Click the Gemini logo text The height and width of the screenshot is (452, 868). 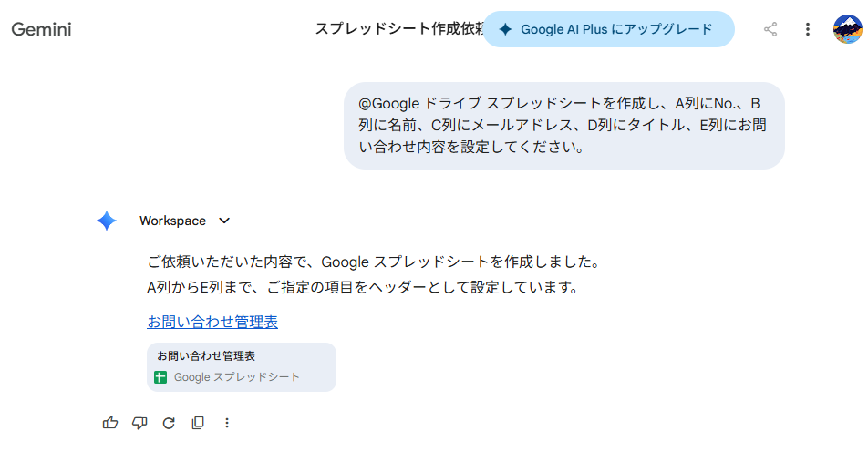click(41, 29)
